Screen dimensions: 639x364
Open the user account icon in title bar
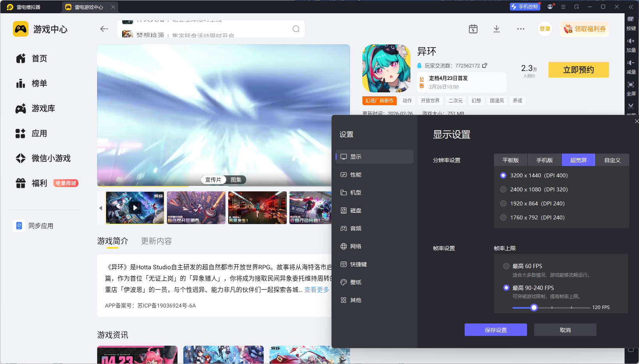click(550, 7)
